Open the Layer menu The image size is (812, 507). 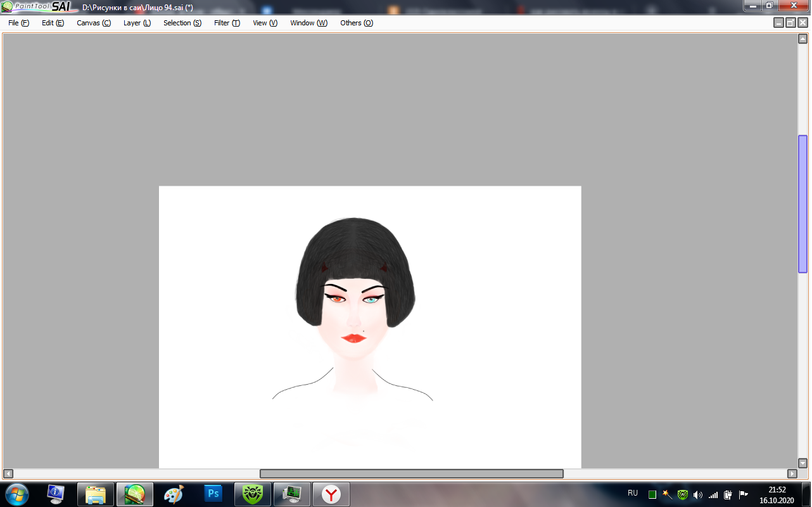[x=137, y=23]
